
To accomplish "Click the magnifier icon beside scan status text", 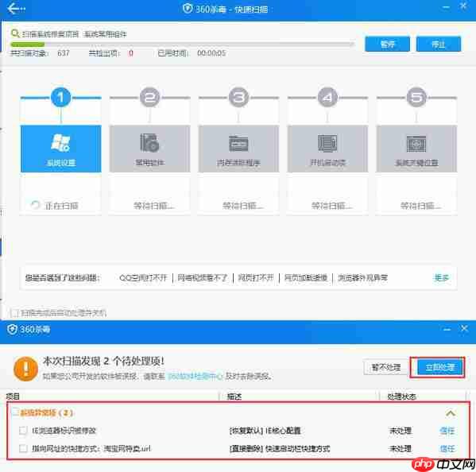I will (15, 33).
